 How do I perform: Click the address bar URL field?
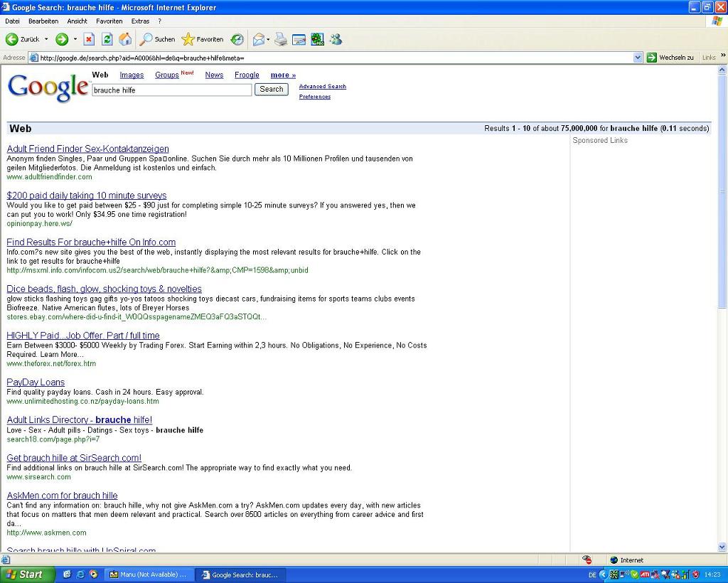tap(336, 58)
